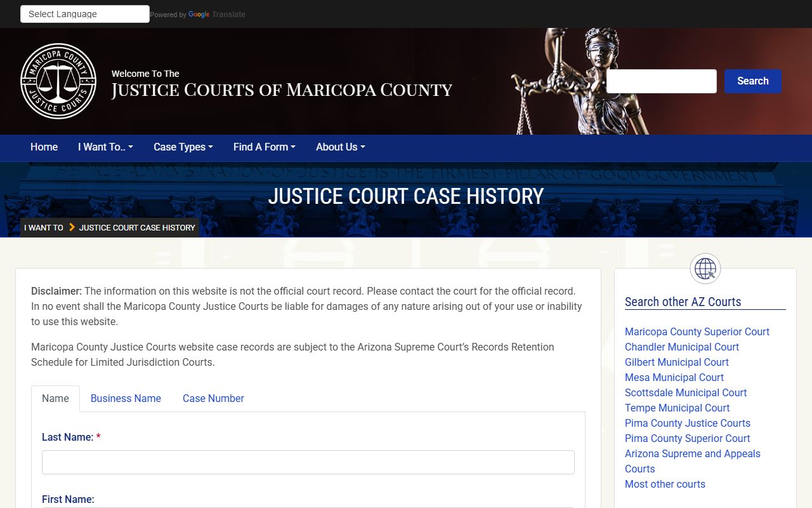Screen dimensions: 812x508
Task: Open Arizona Supreme and Appeals Courts link
Action: 693,461
